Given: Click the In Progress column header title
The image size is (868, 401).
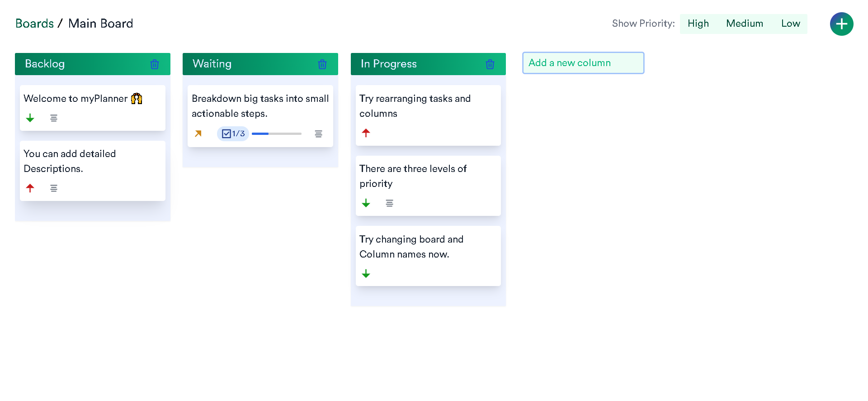Looking at the screenshot, I should coord(389,64).
